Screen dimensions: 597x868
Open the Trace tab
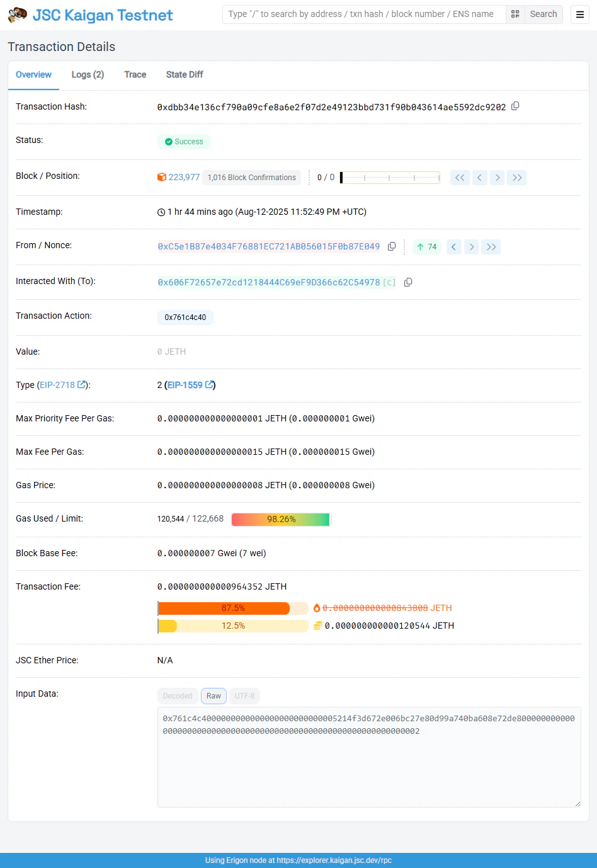[x=135, y=74]
